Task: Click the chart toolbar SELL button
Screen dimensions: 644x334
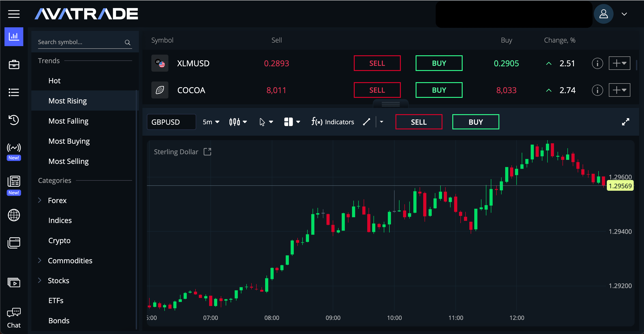Action: pyautogui.click(x=419, y=122)
